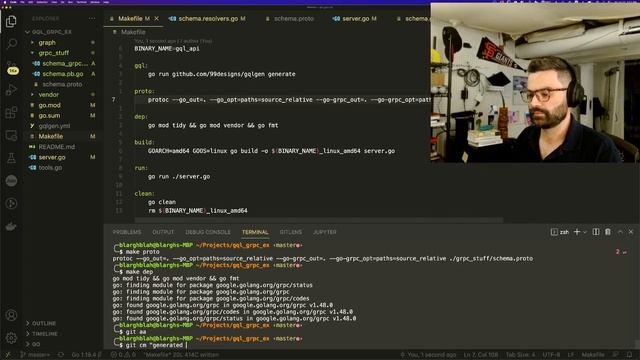The width and height of the screenshot is (640, 360).
Task: Select Makefile in the file tree
Action: click(x=51, y=136)
